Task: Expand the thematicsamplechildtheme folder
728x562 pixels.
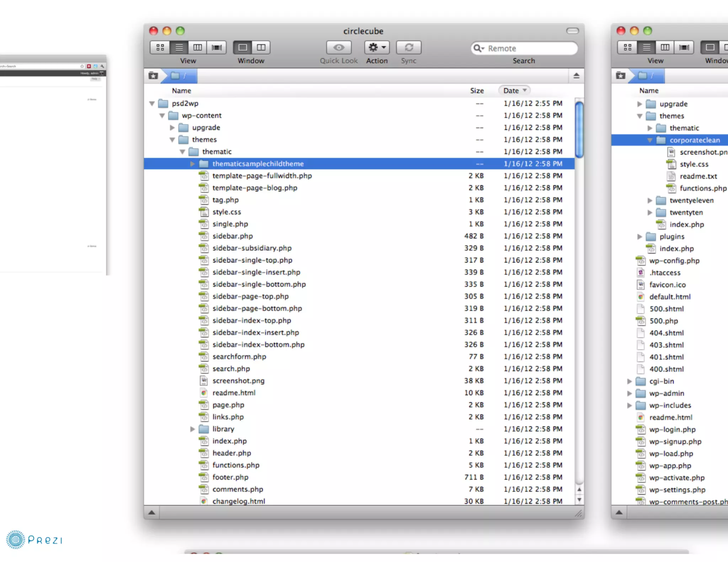Action: click(x=192, y=164)
